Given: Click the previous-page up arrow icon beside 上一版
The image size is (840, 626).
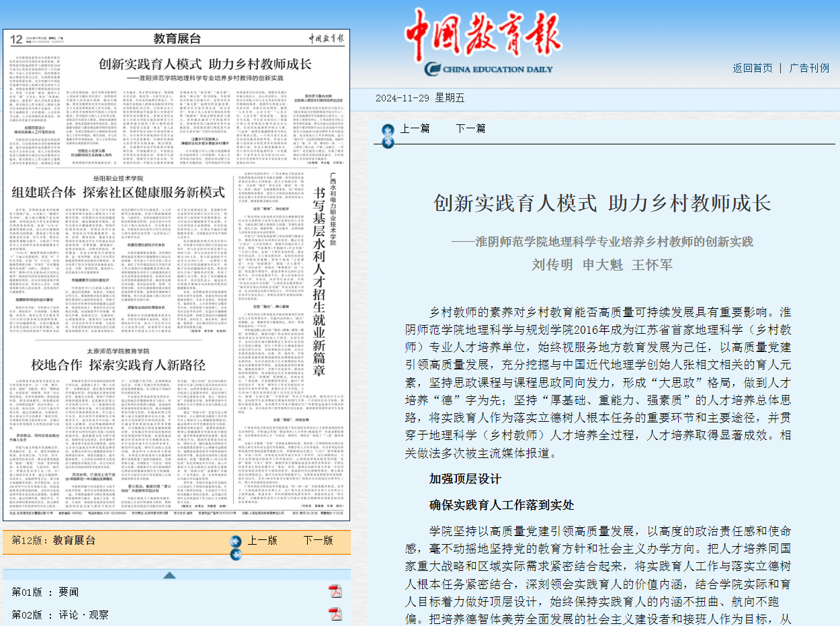Looking at the screenshot, I should [235, 541].
